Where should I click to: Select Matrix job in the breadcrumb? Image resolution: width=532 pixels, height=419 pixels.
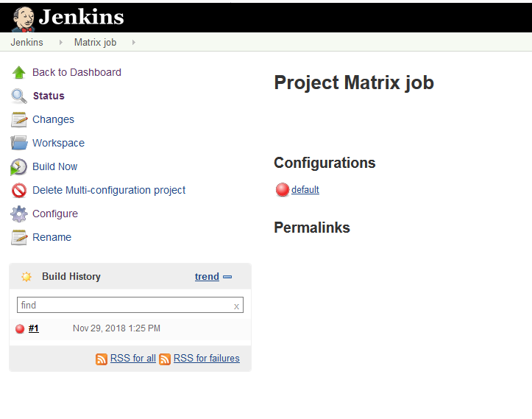pos(96,43)
